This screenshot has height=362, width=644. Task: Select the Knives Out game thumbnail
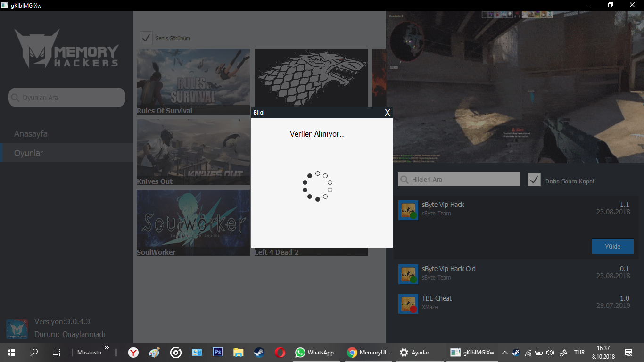tap(193, 152)
